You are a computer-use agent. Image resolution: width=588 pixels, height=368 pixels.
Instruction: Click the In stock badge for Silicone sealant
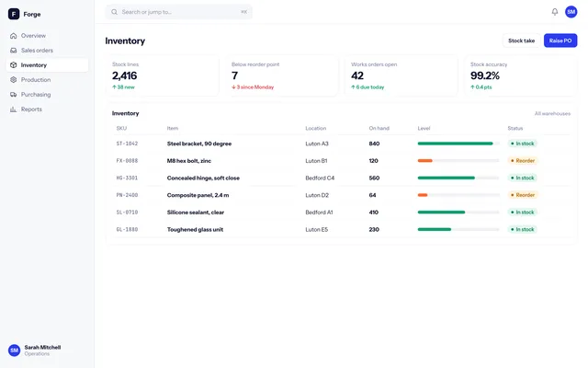click(x=523, y=213)
